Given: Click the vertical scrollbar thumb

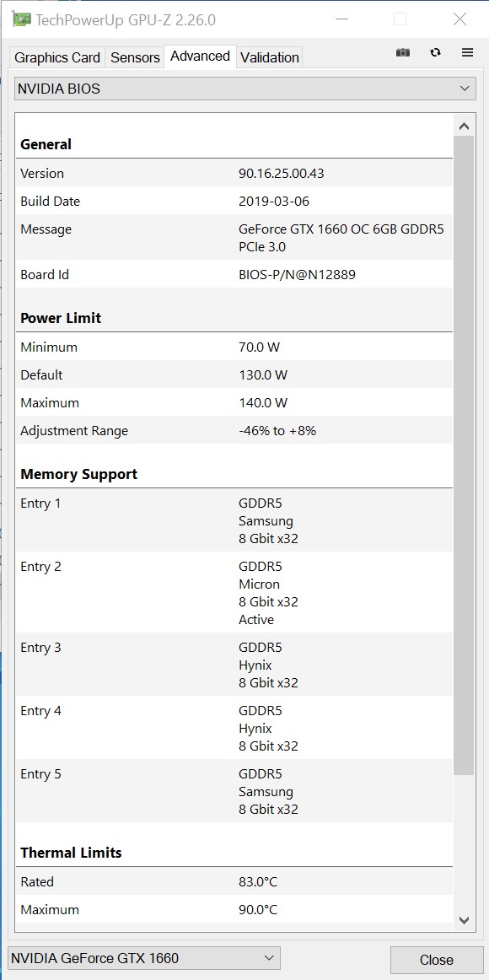Looking at the screenshot, I should (x=464, y=455).
